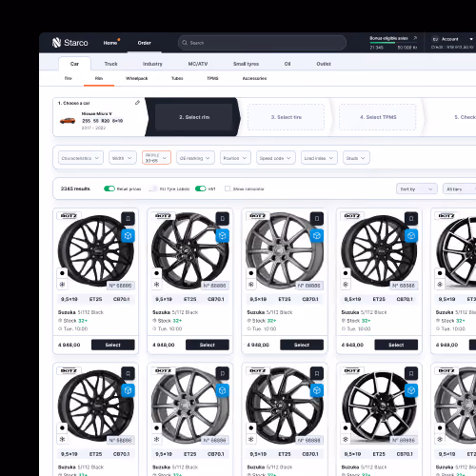Switch to the Oil tab

coord(288,64)
